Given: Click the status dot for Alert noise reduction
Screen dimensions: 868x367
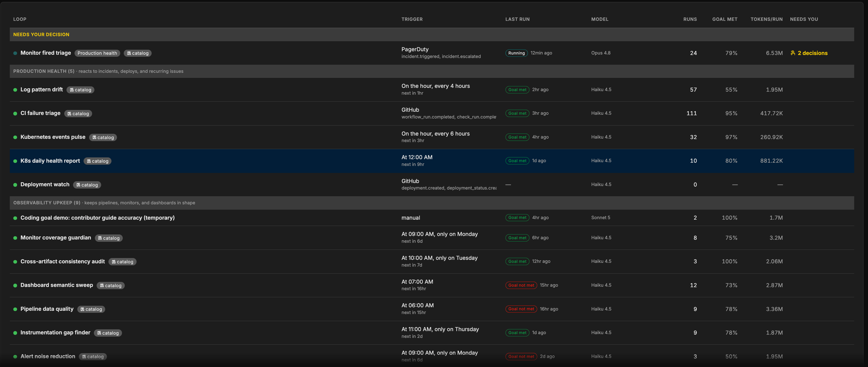Looking at the screenshot, I should [x=15, y=356].
